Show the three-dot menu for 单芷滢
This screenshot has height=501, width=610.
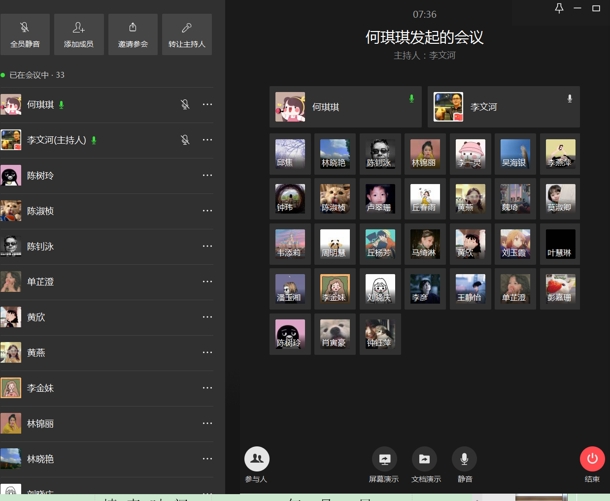[207, 282]
